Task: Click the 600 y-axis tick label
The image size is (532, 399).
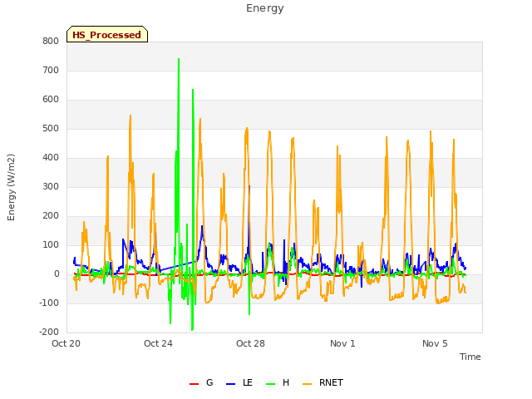Action: point(51,100)
